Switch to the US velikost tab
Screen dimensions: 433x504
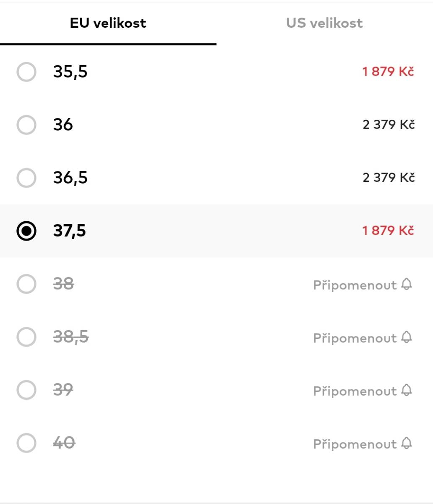[324, 23]
